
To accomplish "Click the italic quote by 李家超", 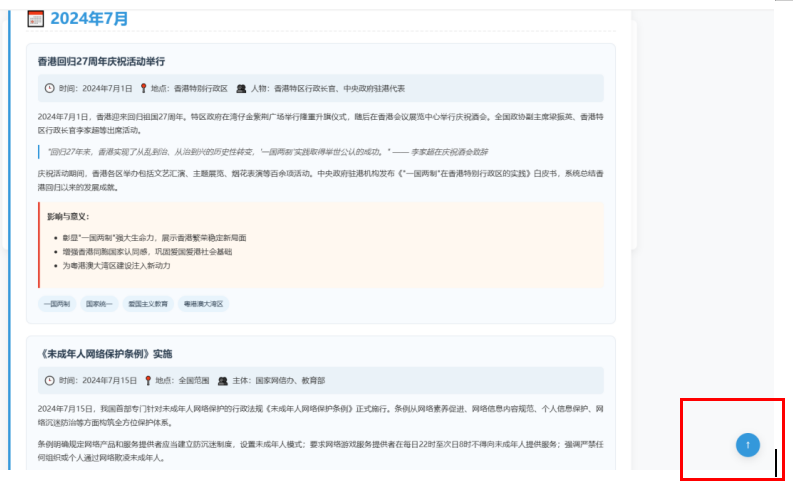I will (x=268, y=152).
